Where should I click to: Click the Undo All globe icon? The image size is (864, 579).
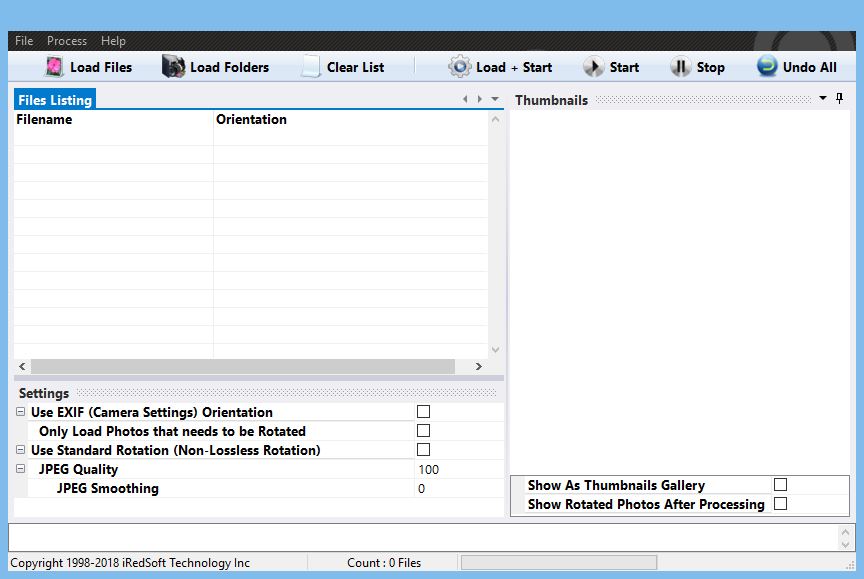click(x=767, y=67)
